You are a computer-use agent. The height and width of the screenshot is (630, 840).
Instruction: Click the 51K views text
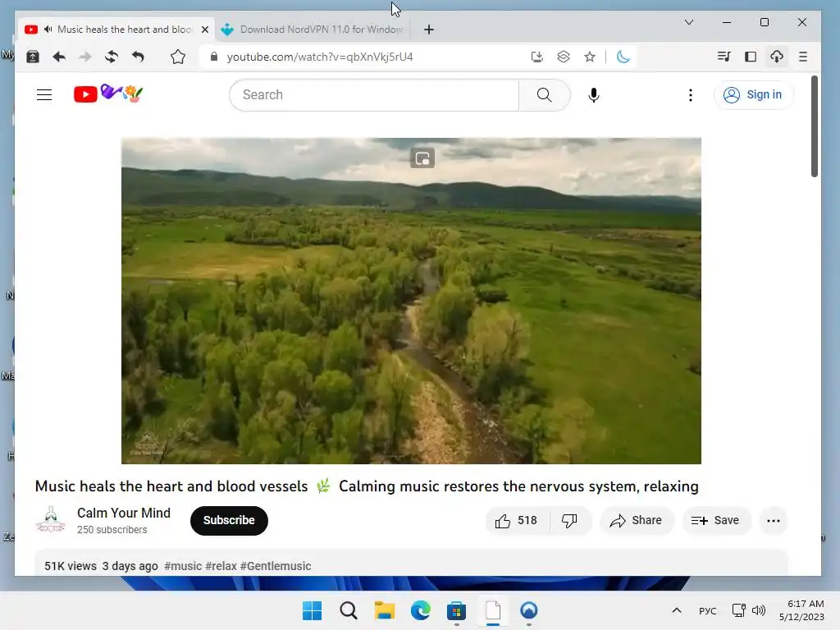coord(71,566)
